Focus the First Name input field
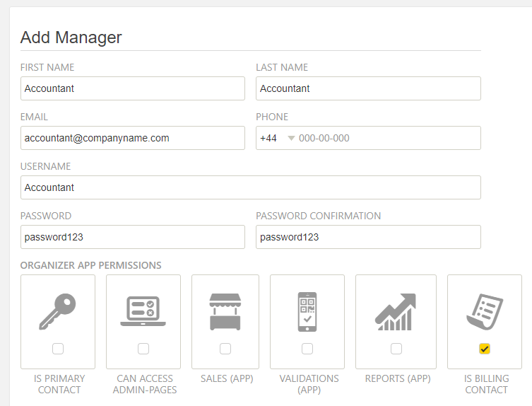Image resolution: width=532 pixels, height=406 pixels. click(x=133, y=88)
